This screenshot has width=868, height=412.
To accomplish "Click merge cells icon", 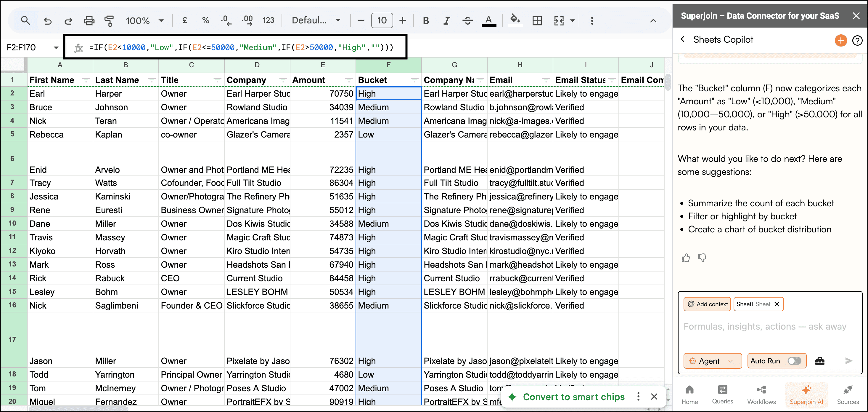I will [x=559, y=21].
